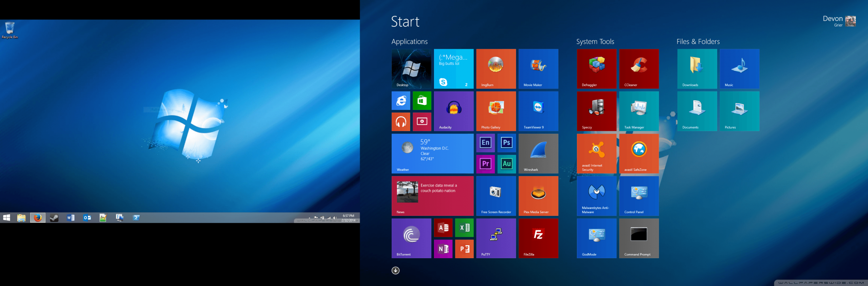Open the Defraggler tile

597,69
